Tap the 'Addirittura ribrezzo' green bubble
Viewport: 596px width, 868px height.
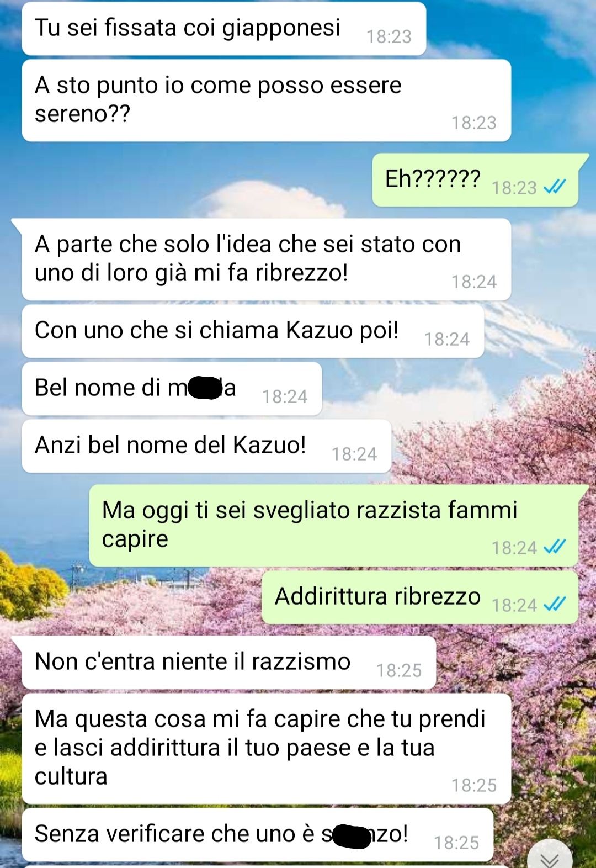[420, 597]
